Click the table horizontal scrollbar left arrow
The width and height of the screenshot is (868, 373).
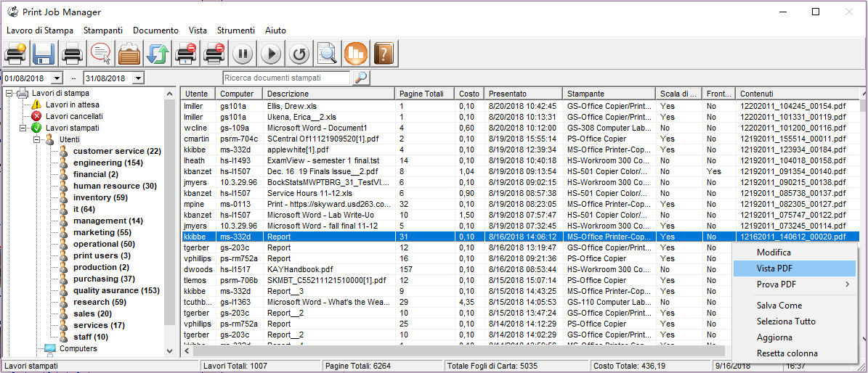point(187,351)
